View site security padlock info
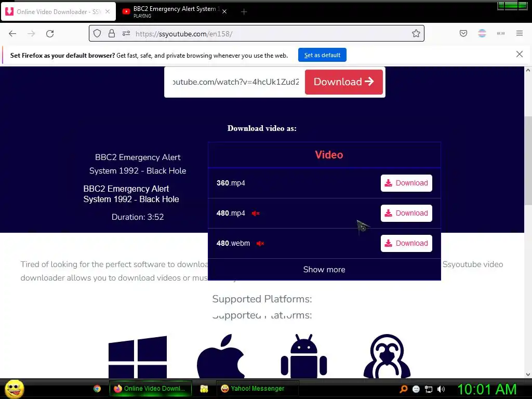532x399 pixels. pyautogui.click(x=112, y=33)
